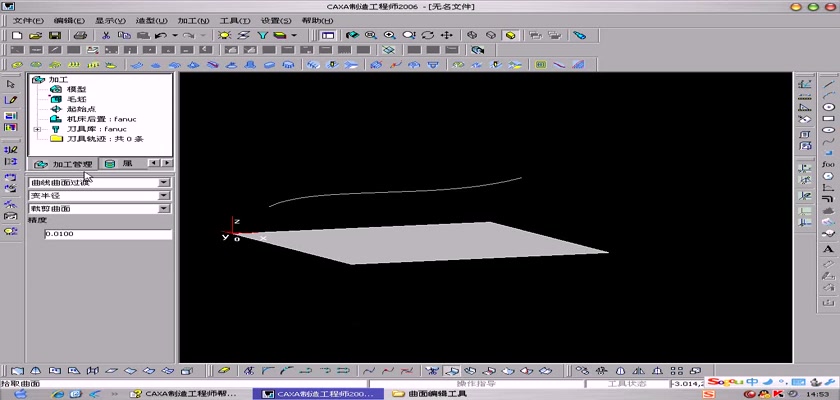840x400 pixels.
Task: Open the 显示(V) menu
Action: tap(110, 21)
